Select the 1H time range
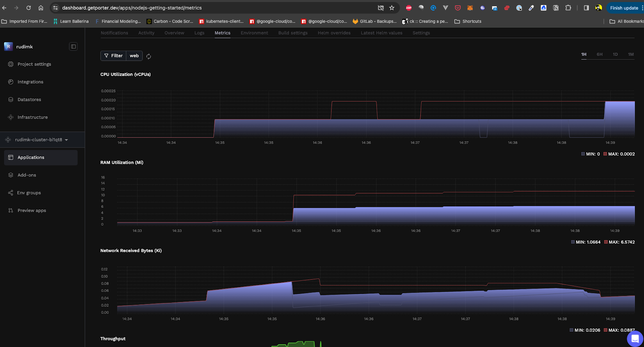644x347 pixels. pyautogui.click(x=584, y=54)
